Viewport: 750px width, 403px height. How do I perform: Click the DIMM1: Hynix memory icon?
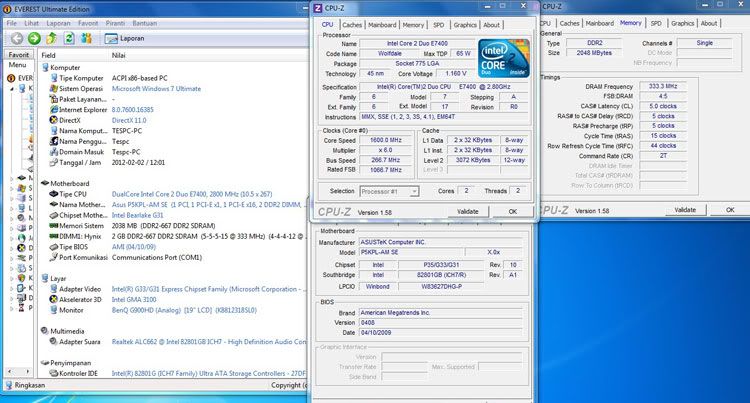click(x=54, y=236)
